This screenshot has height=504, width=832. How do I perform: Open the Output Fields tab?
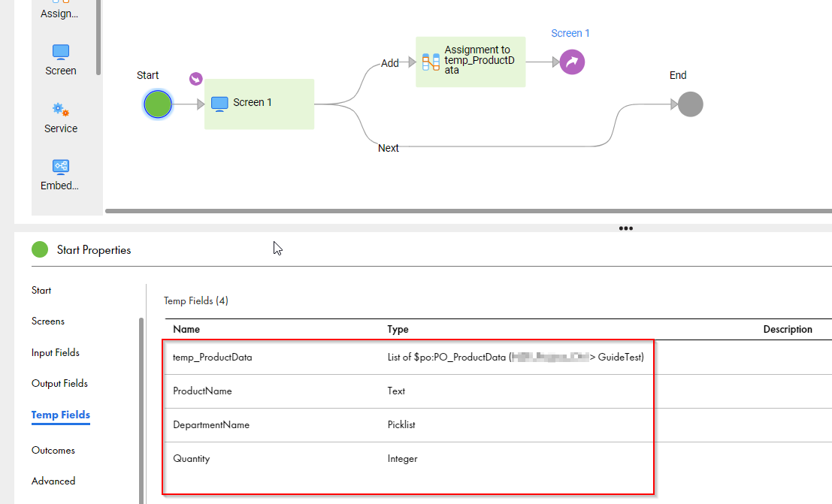[x=59, y=383]
